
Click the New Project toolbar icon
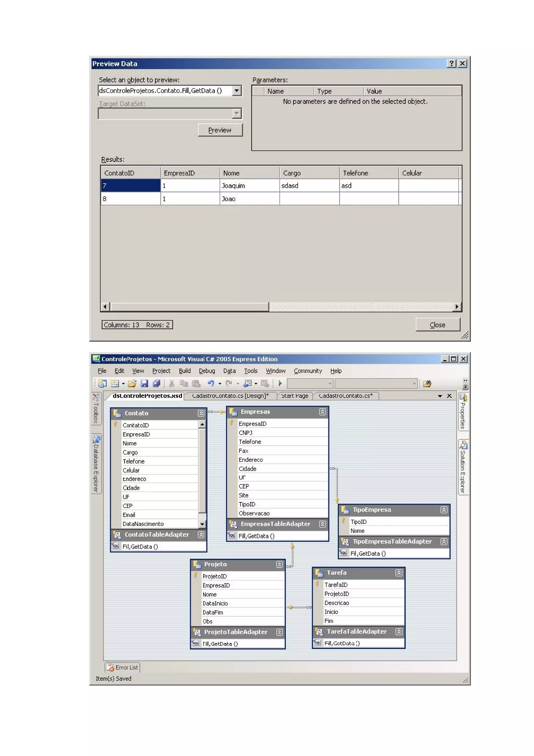tap(102, 383)
